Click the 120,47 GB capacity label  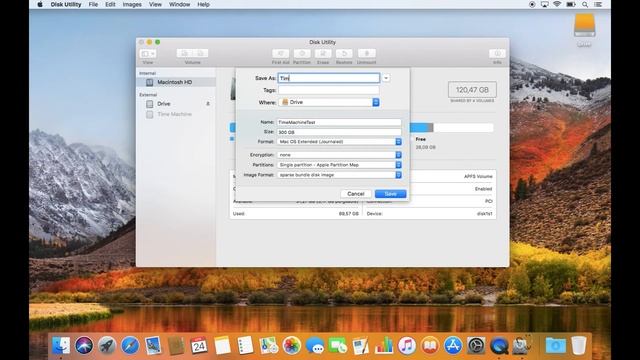[472, 90]
